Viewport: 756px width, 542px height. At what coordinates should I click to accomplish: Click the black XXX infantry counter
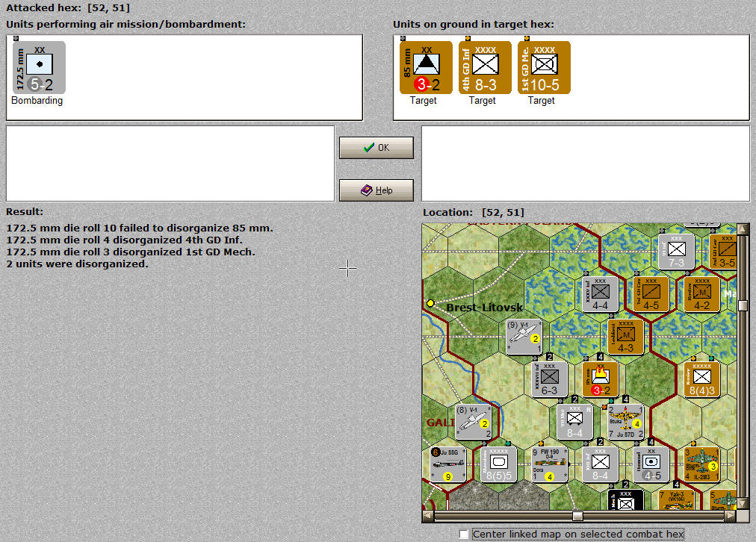pyautogui.click(x=626, y=499)
